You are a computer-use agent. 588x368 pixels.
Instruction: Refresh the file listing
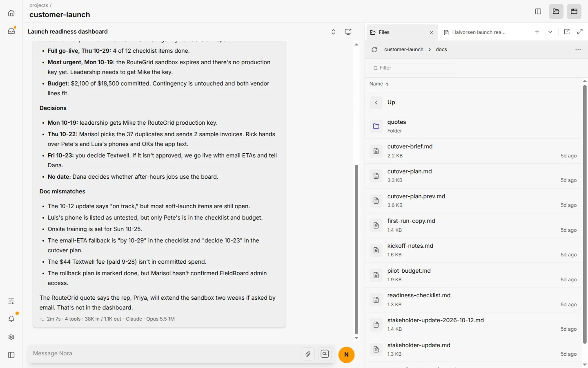click(374, 50)
